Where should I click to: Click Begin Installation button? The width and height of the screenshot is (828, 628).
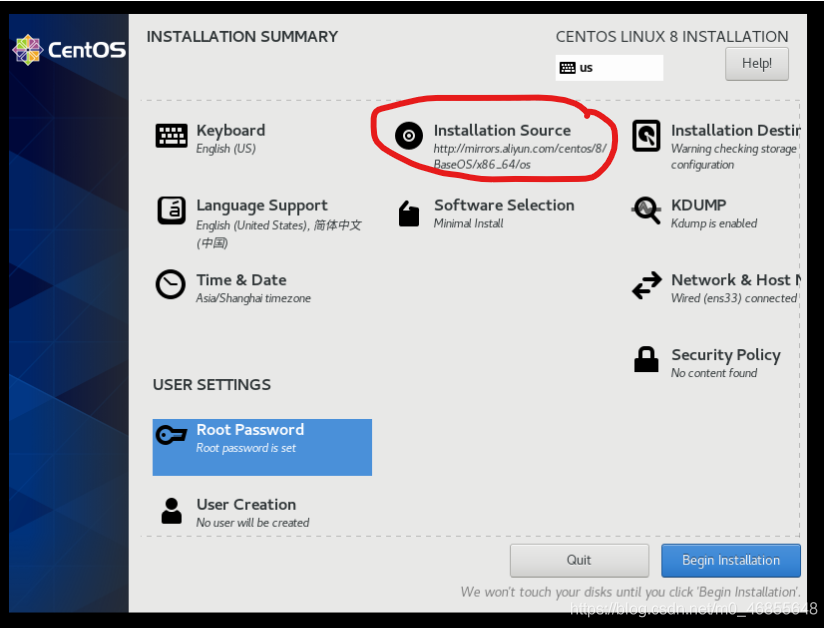[731, 560]
